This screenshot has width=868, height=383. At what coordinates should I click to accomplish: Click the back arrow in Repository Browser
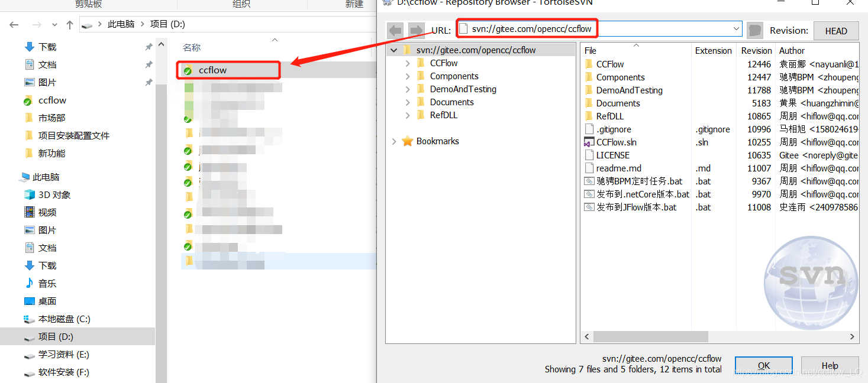[x=396, y=30]
